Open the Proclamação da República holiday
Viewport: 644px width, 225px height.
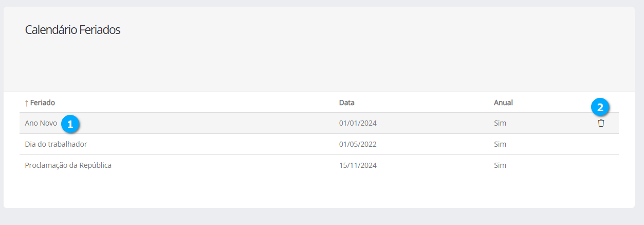(x=68, y=165)
